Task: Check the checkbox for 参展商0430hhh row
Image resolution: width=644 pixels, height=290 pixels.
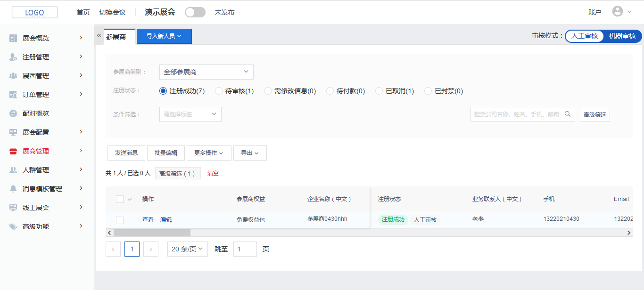Action: [120, 220]
